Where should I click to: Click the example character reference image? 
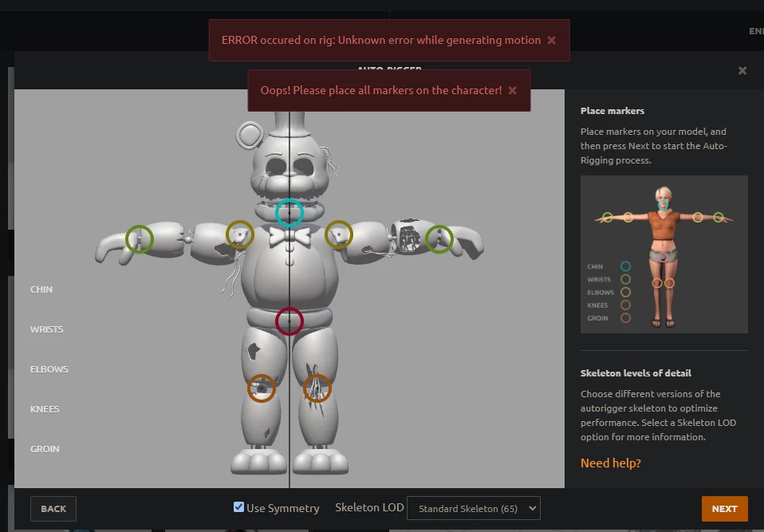click(664, 254)
